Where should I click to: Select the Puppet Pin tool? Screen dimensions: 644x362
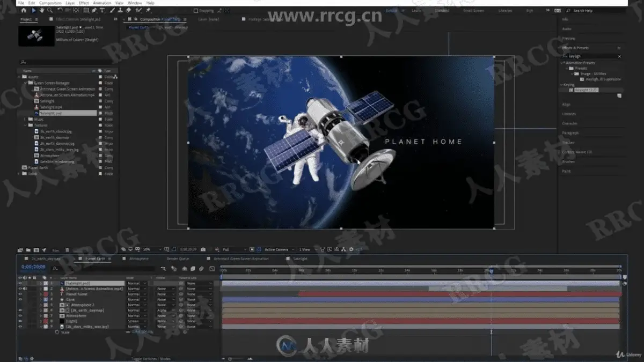[x=148, y=10]
